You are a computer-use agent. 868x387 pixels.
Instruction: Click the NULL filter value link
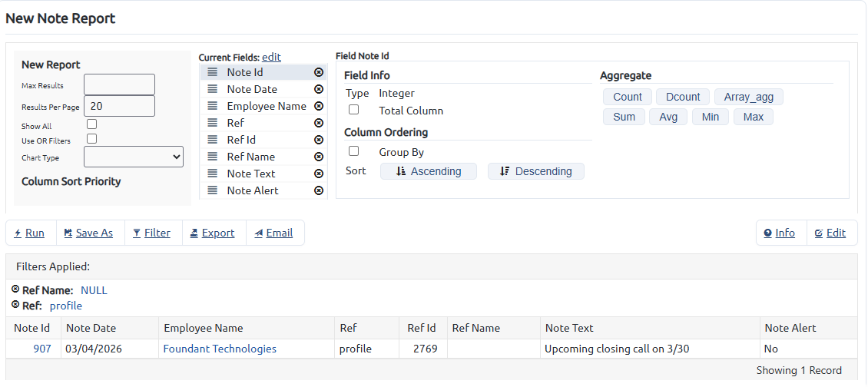(x=94, y=290)
